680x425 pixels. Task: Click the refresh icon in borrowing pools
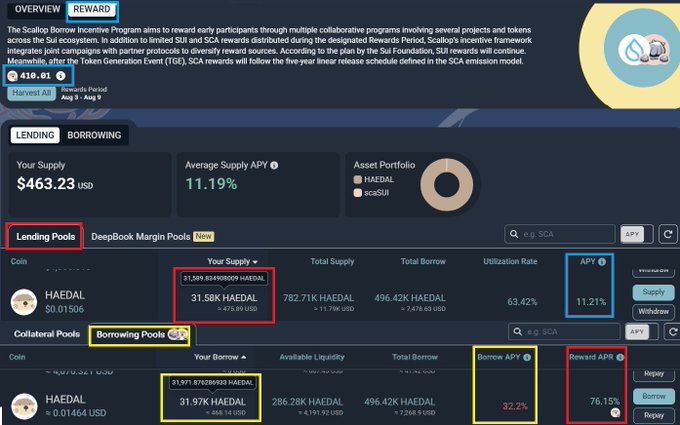pos(672,332)
